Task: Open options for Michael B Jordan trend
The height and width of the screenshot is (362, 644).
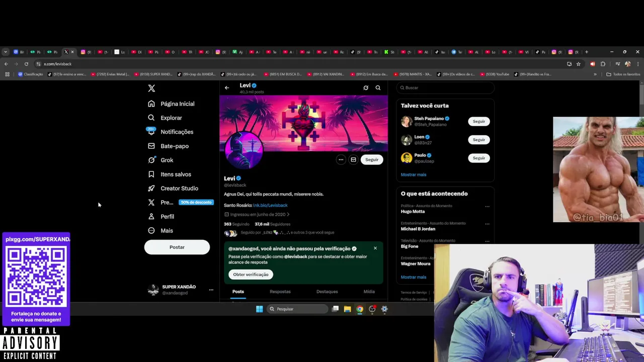Action: tap(487, 224)
